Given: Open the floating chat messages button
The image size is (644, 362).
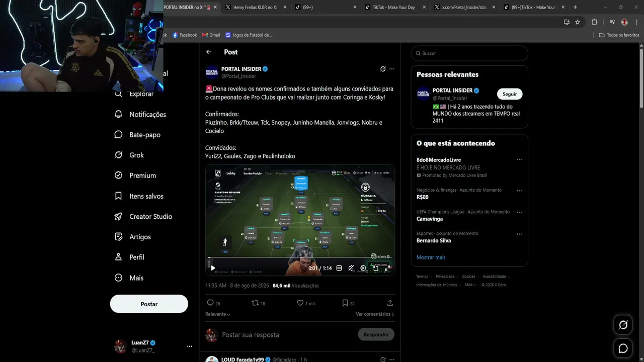Looking at the screenshot, I should click(623, 348).
